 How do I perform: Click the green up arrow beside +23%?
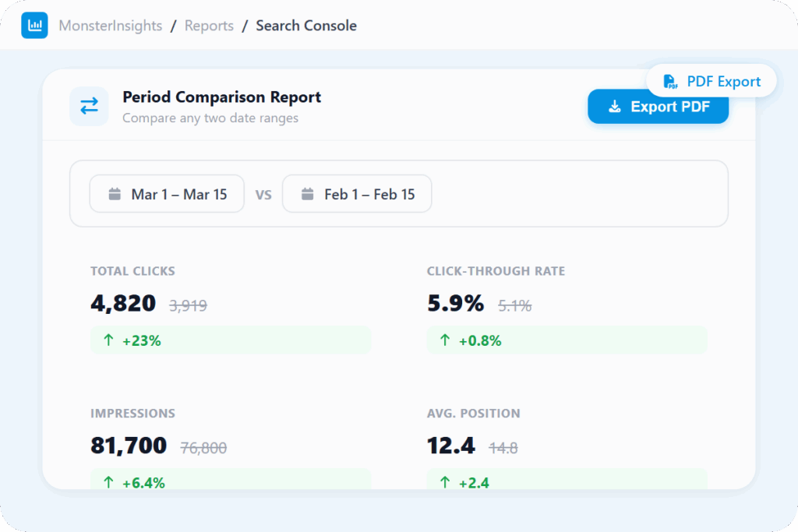coord(108,340)
